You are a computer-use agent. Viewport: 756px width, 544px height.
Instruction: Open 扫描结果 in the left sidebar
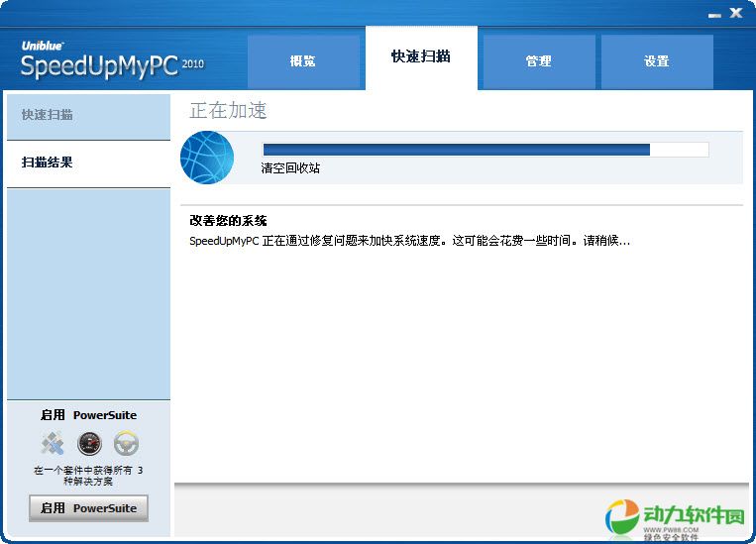(48, 163)
